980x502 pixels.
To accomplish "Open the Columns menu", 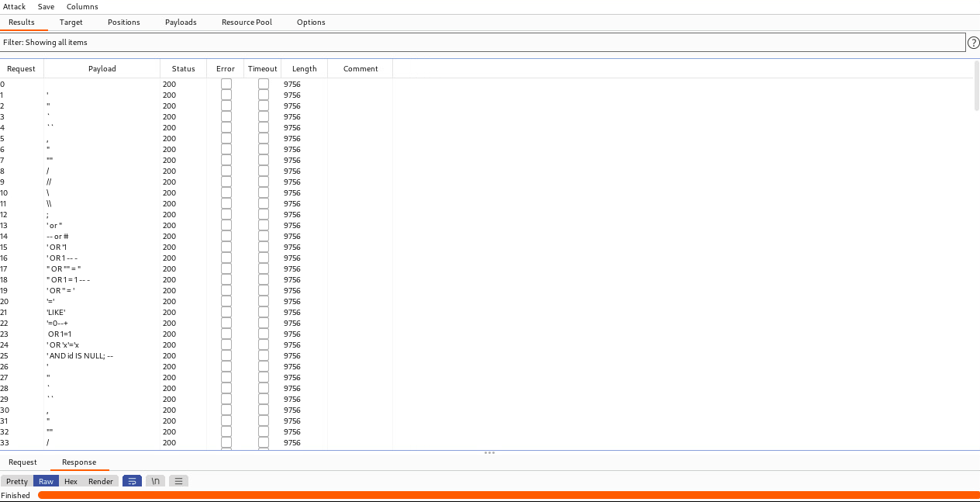I will click(x=82, y=7).
